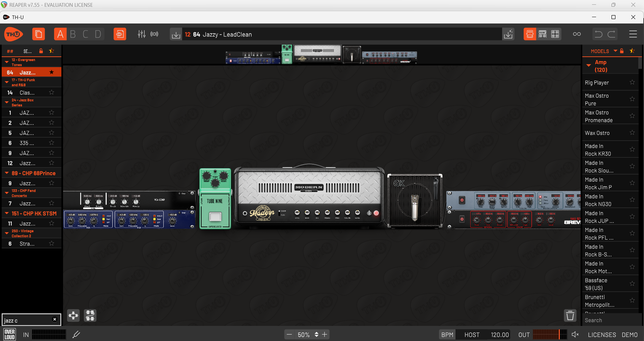This screenshot has height=341, width=644.
Task: Select the 'Made In Rock KR30' amp model
Action: (x=610, y=150)
